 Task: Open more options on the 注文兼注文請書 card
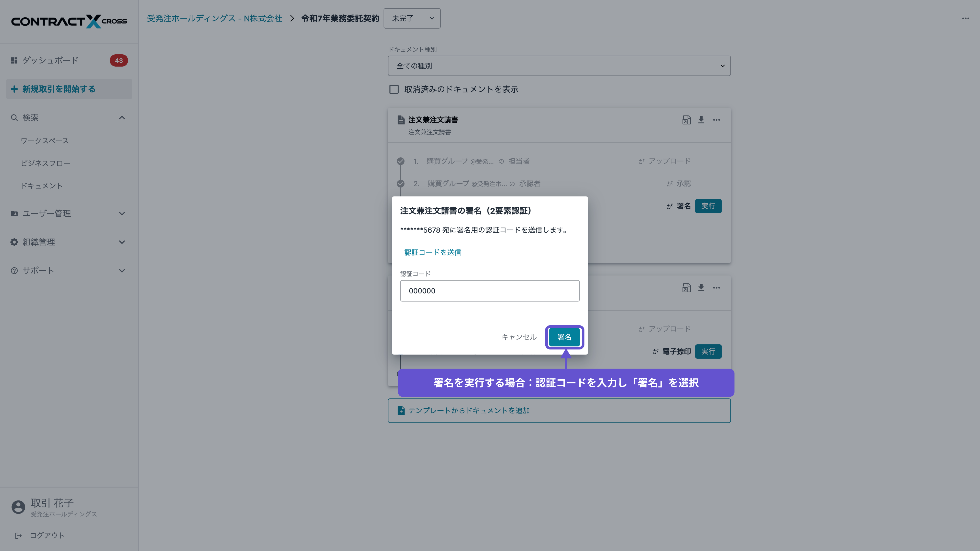716,120
